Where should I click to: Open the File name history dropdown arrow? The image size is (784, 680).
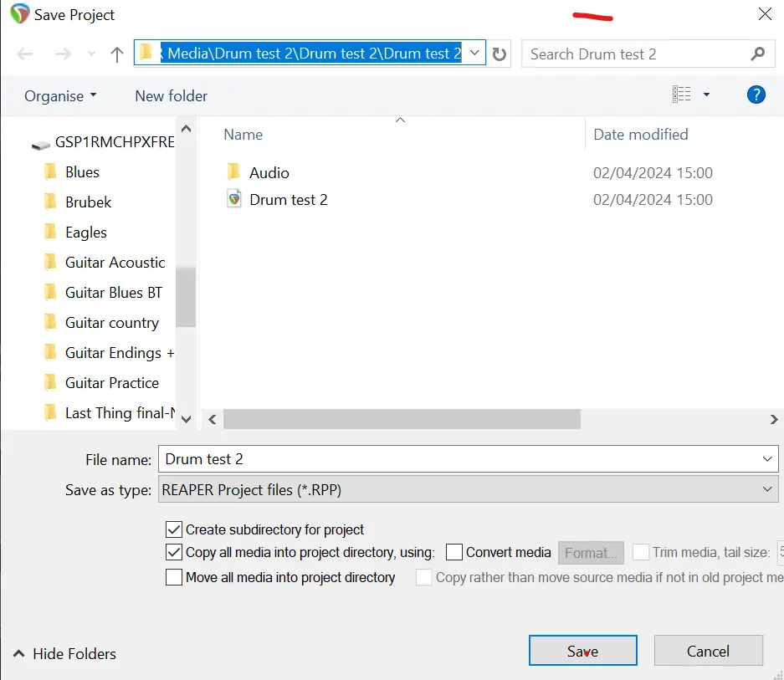(767, 459)
